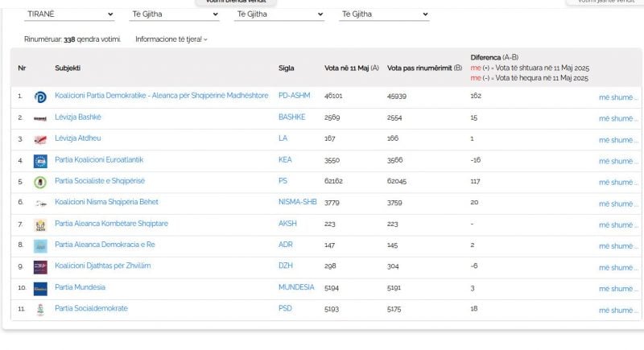
Task: Click the KEA sigla link
Action: pyautogui.click(x=285, y=159)
